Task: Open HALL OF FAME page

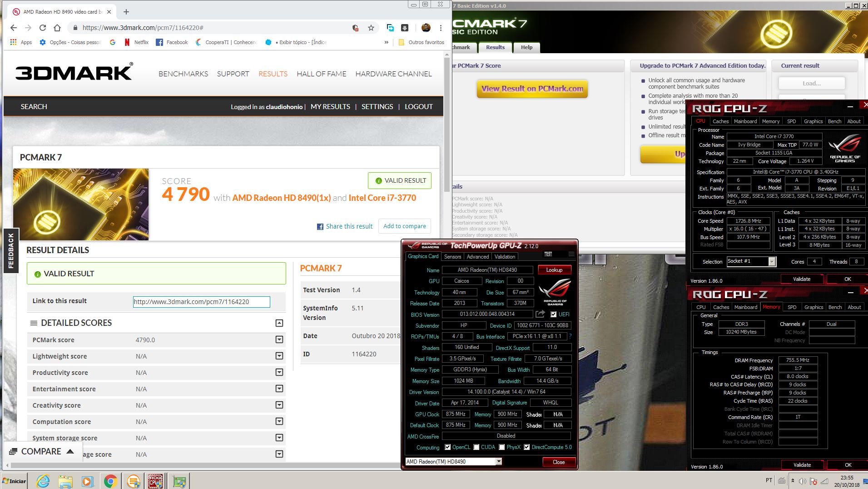Action: (322, 74)
